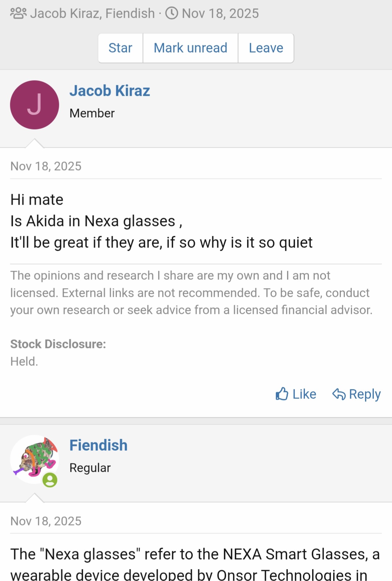Open Fiendish's profile username link
Screen dimensions: 392x581
pyautogui.click(x=98, y=445)
